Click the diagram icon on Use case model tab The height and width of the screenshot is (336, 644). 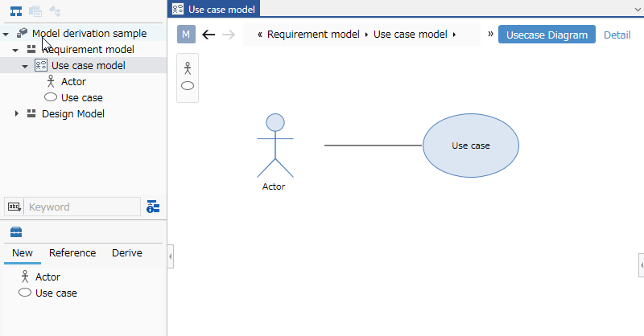178,9
